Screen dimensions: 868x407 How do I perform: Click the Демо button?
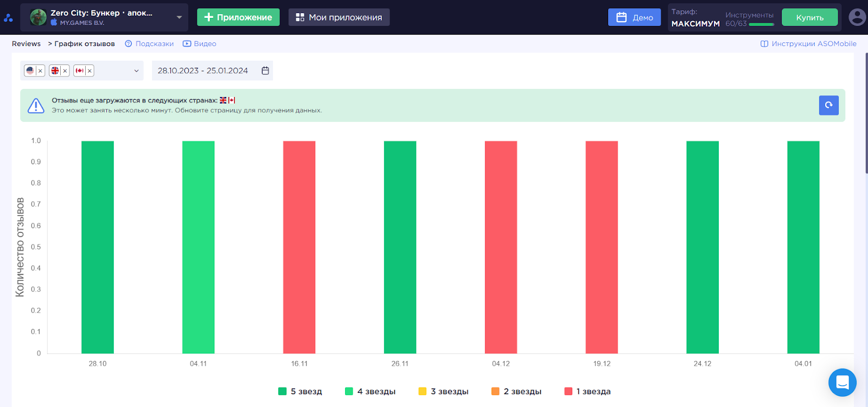pyautogui.click(x=634, y=17)
